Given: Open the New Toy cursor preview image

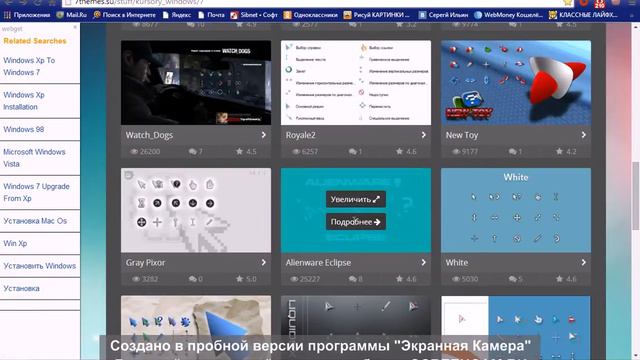Looking at the screenshot, I should [516, 82].
